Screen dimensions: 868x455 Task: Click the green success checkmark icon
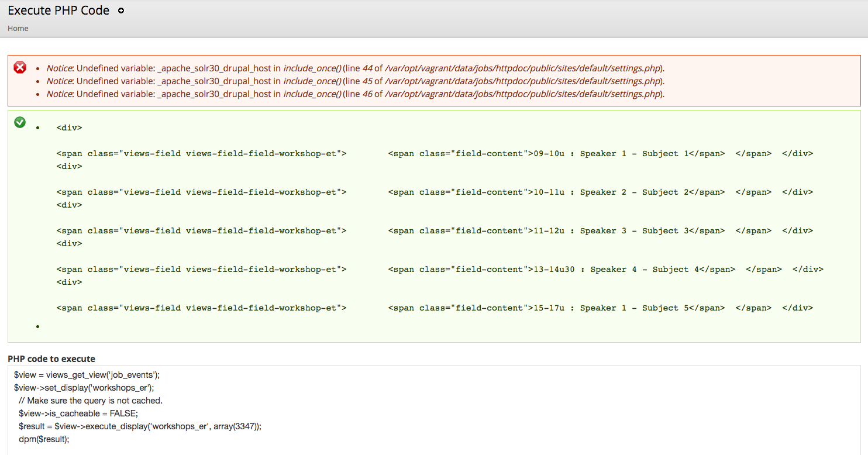tap(19, 122)
